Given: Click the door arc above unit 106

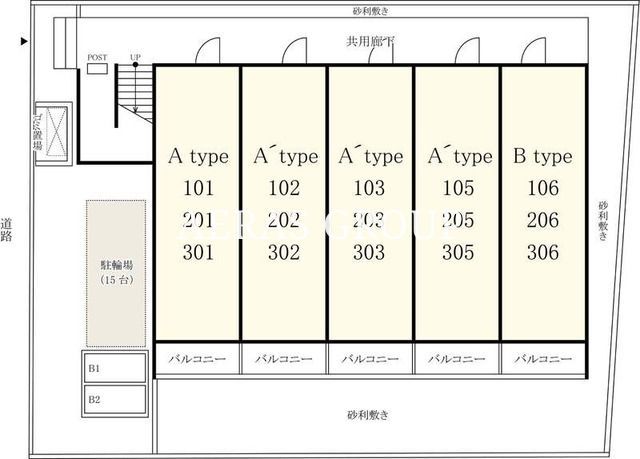Looking at the screenshot, I should (533, 51).
